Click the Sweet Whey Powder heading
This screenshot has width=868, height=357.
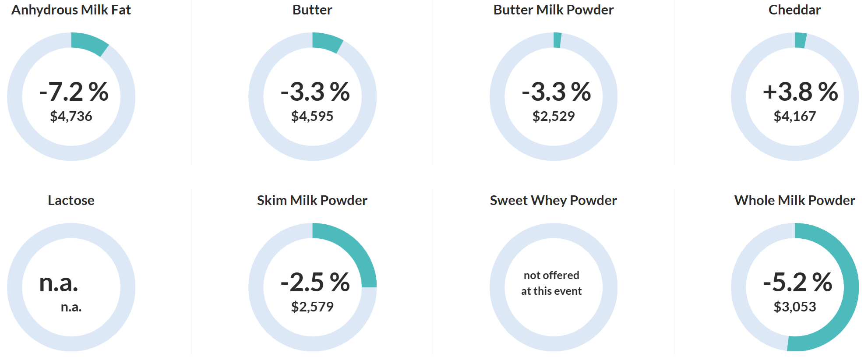[553, 201]
